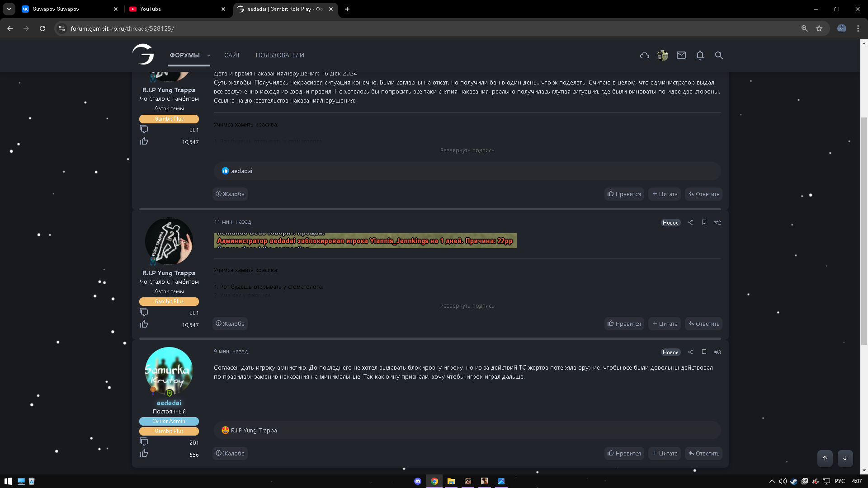Expand signature in post #2
Viewport: 868px width, 488px height.
pyautogui.click(x=467, y=306)
